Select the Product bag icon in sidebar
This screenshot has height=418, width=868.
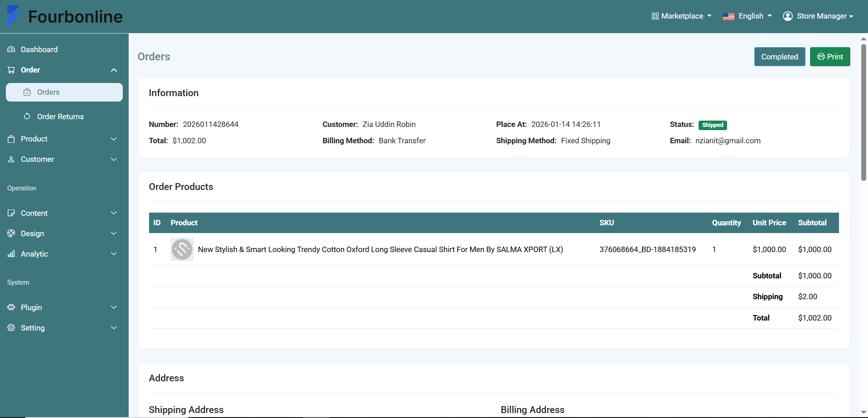pyautogui.click(x=11, y=139)
